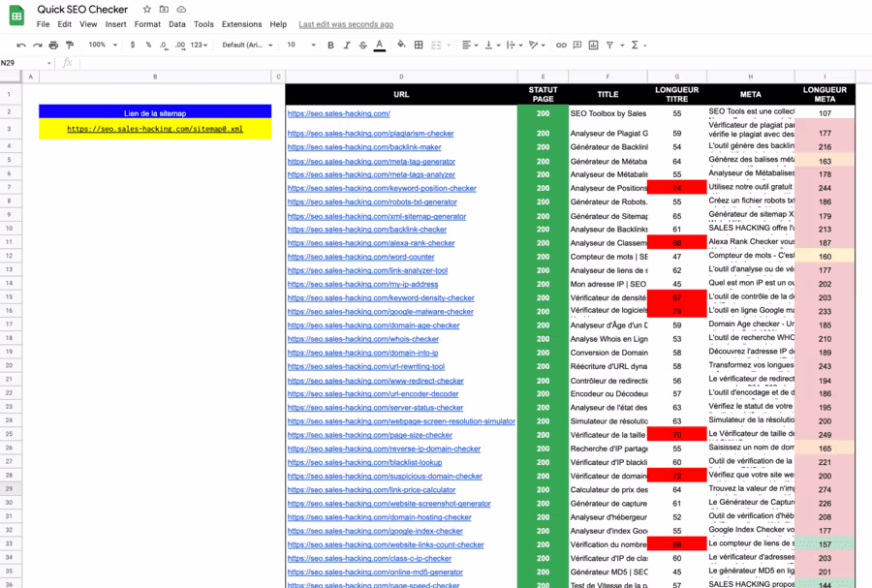Image resolution: width=872 pixels, height=588 pixels.
Task: Open the Format menu
Action: 147,24
